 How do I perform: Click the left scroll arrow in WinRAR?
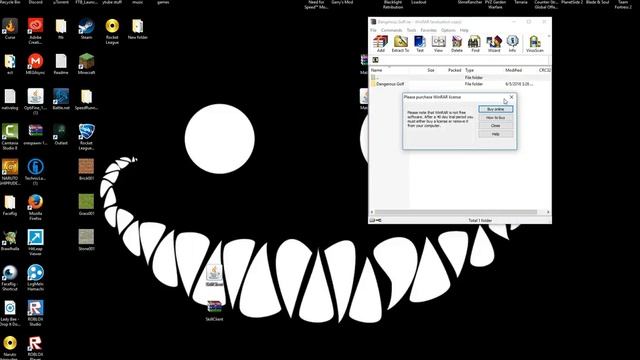[x=372, y=212]
